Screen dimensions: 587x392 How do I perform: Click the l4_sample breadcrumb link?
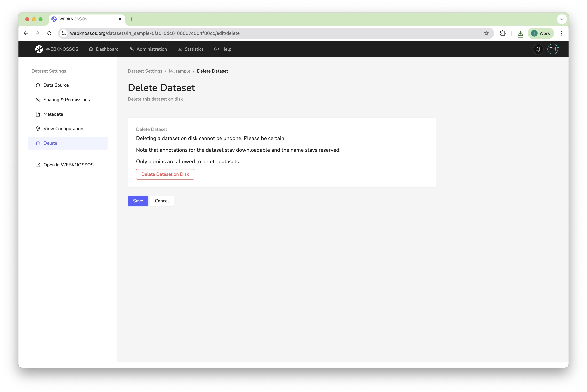point(179,71)
